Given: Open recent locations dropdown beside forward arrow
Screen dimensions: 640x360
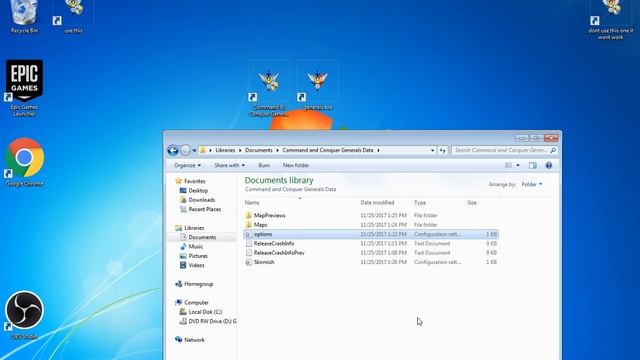Looking at the screenshot, I should click(x=194, y=151).
